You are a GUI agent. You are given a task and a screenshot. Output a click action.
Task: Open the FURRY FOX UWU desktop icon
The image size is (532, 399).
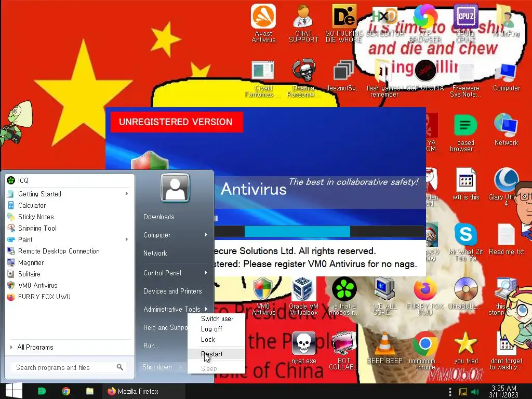pos(425,296)
